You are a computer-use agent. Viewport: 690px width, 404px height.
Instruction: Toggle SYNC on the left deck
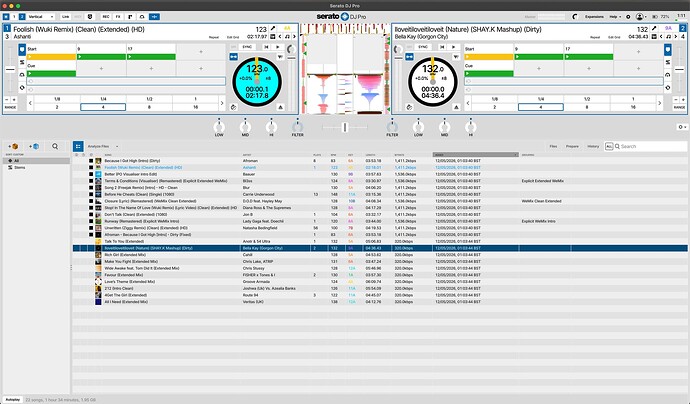(247, 47)
